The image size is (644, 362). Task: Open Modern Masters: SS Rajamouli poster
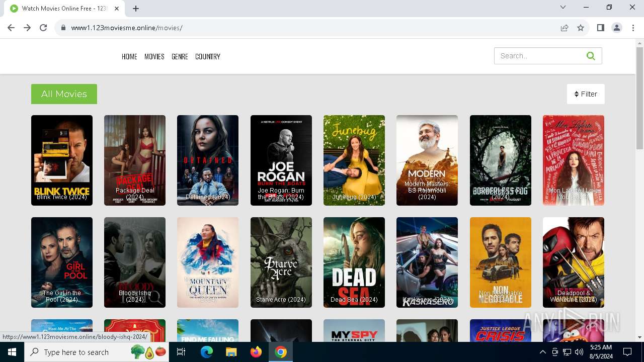point(427,160)
